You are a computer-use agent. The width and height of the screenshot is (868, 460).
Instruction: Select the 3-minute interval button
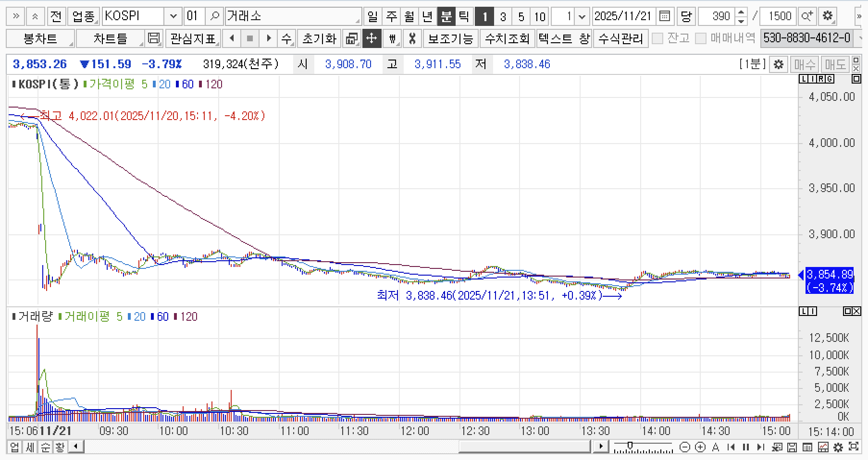click(503, 16)
